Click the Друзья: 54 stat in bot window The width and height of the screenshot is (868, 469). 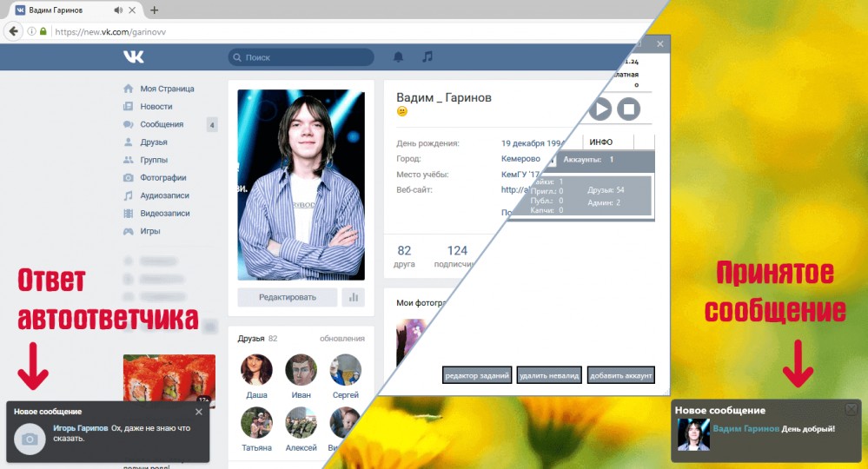tap(606, 189)
